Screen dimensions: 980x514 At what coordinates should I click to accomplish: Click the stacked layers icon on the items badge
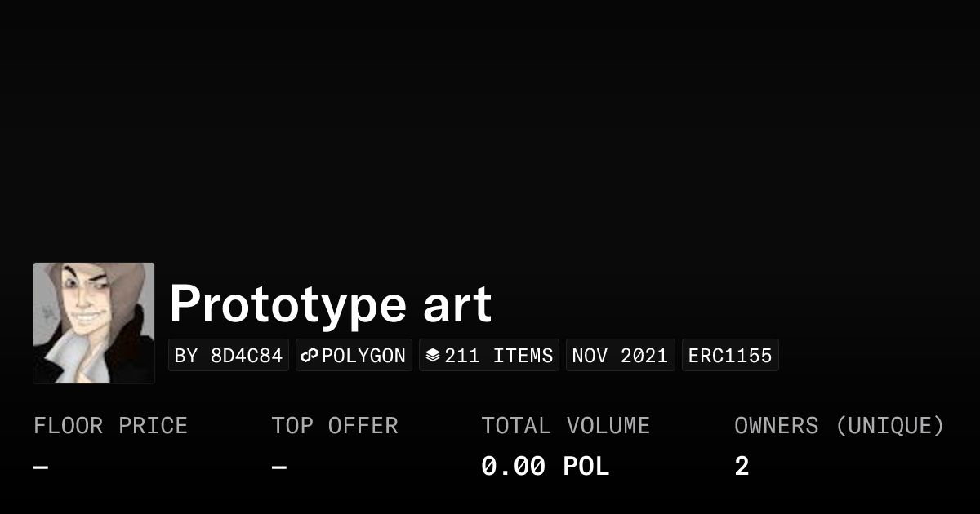pyautogui.click(x=434, y=355)
